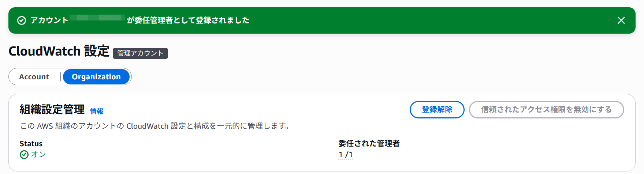Click the Status label
The width and height of the screenshot is (644, 174).
pyautogui.click(x=31, y=144)
